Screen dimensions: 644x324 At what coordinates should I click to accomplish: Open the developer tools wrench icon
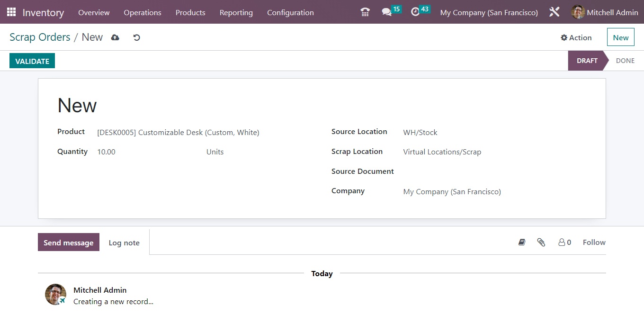[554, 12]
